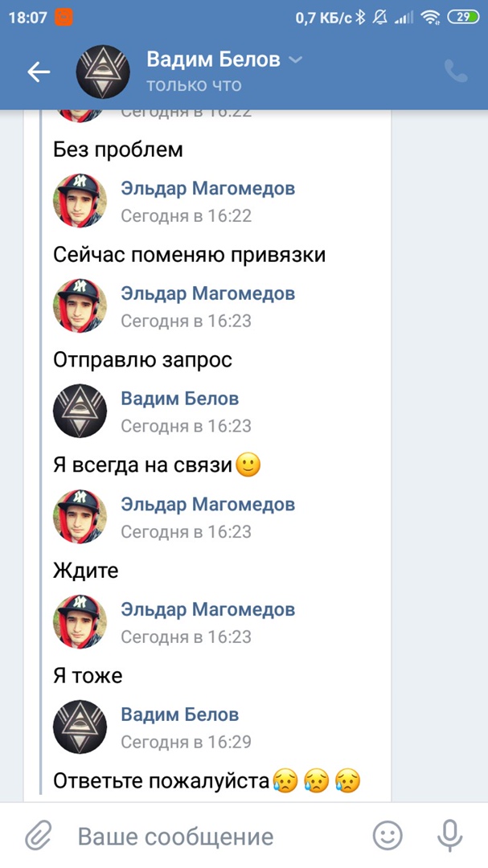Tap the back arrow in header
The image size is (488, 868).
(39, 72)
